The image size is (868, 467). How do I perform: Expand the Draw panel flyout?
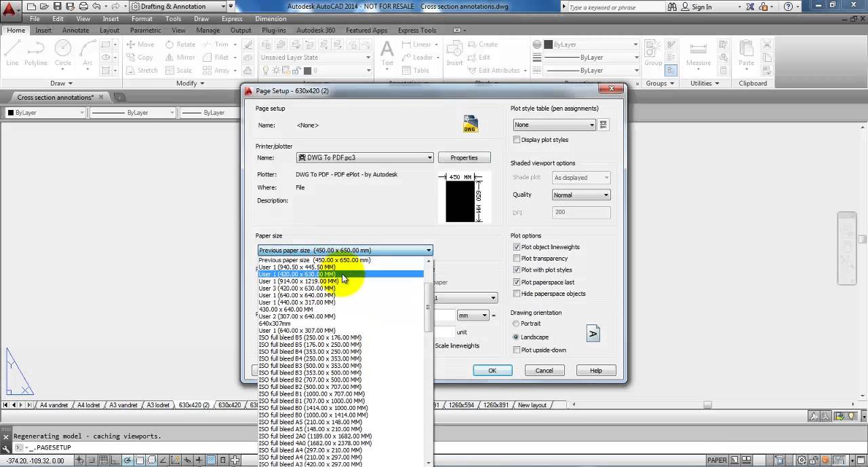61,83
